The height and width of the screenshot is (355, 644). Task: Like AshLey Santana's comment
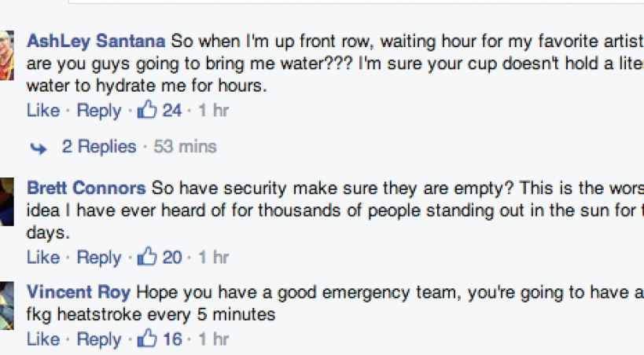[43, 111]
